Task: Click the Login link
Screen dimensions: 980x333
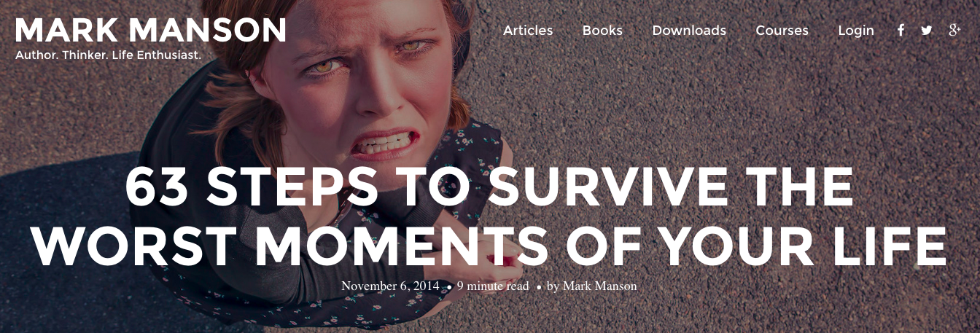Action: point(856,30)
